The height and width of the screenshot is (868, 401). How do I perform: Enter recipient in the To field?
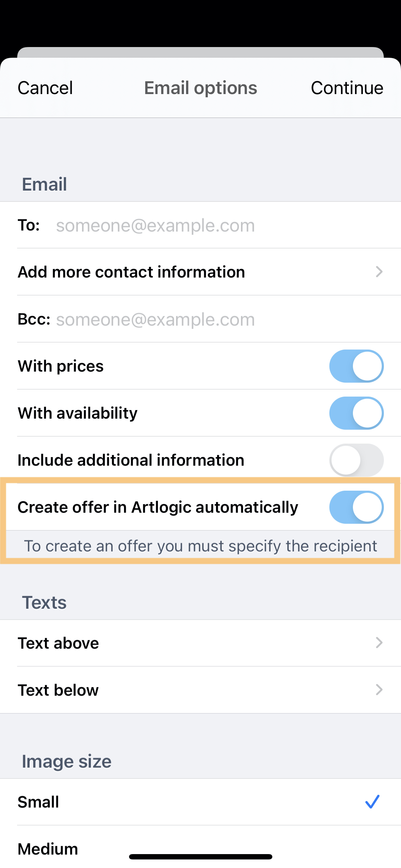214,226
